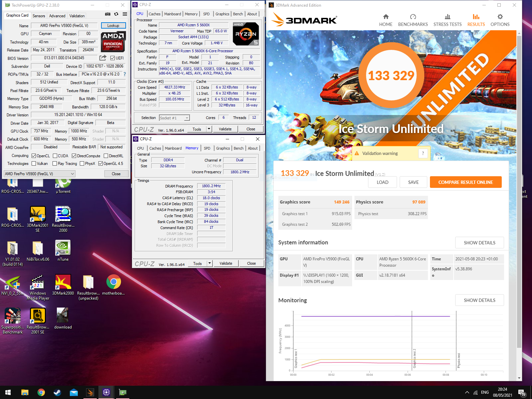
Task: Open the Socket #1 selection dropdown
Action: pyautogui.click(x=174, y=118)
